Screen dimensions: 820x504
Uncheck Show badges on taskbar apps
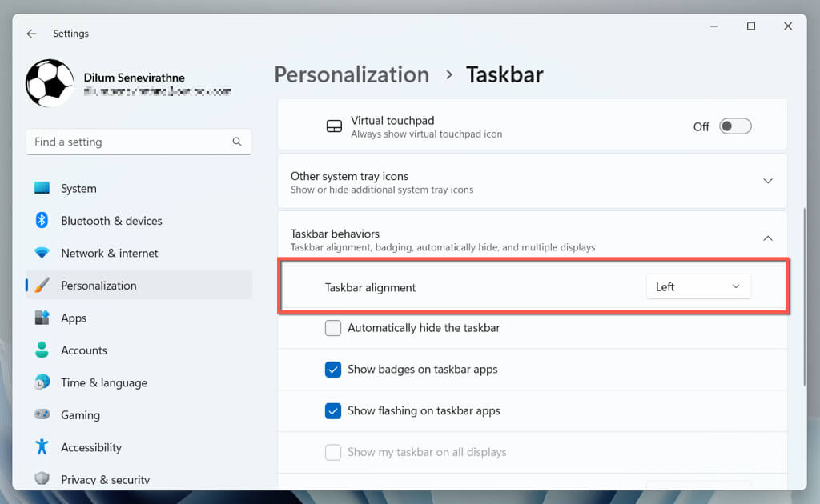pos(333,370)
